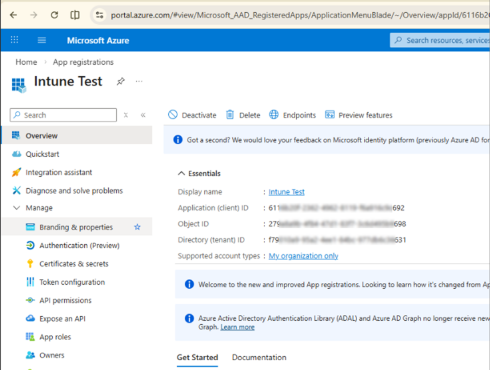The image size is (490, 370).
Task: Click the feedback banner info icon
Action: [178, 140]
